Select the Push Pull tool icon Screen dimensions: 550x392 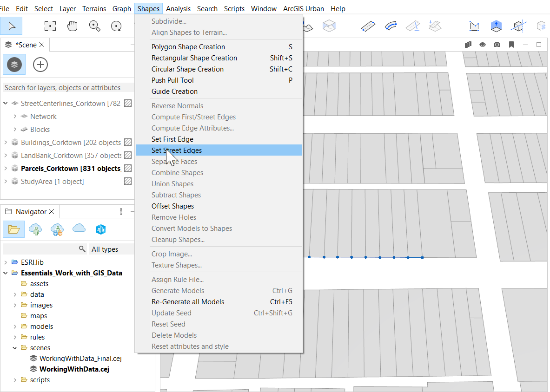[496, 26]
